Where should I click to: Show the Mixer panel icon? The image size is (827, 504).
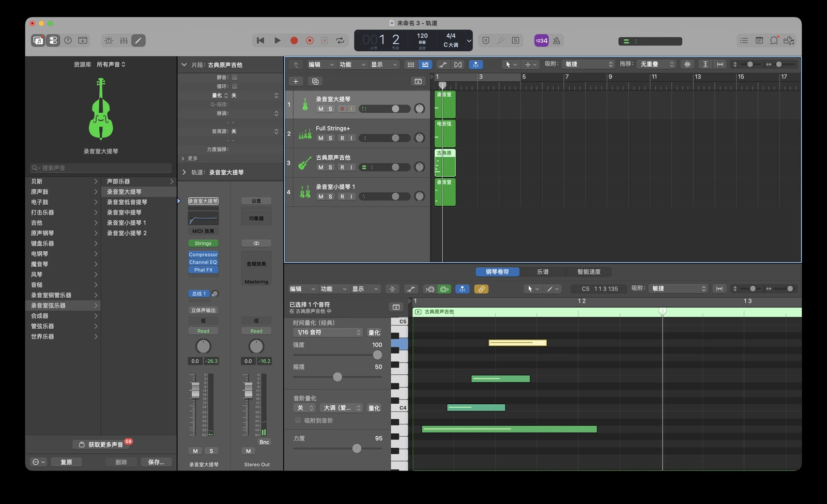pos(124,40)
